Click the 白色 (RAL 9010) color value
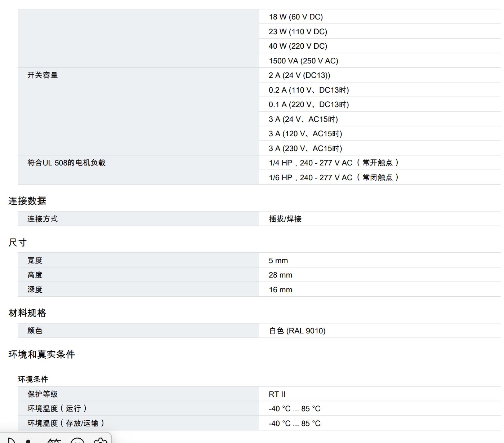The width and height of the screenshot is (504, 443). (x=297, y=331)
